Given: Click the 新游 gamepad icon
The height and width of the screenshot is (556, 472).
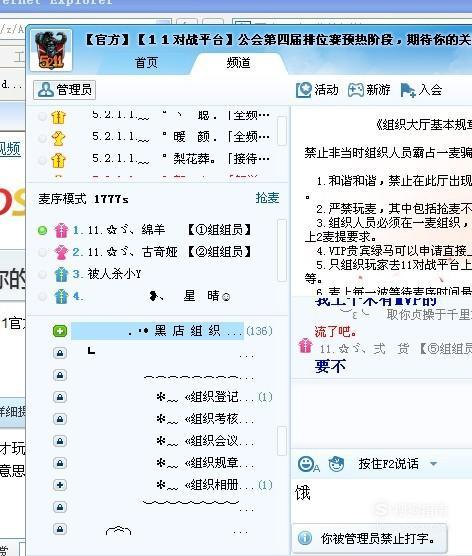Looking at the screenshot, I should click(356, 90).
